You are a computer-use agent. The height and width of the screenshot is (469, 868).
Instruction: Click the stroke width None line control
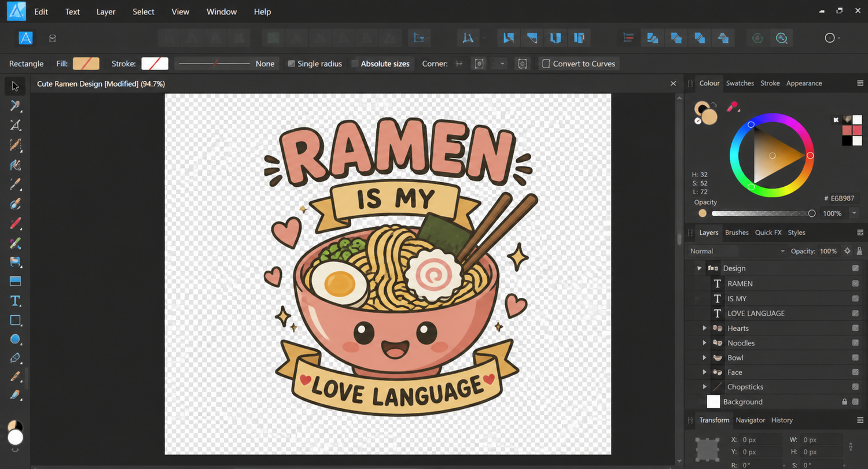point(227,64)
